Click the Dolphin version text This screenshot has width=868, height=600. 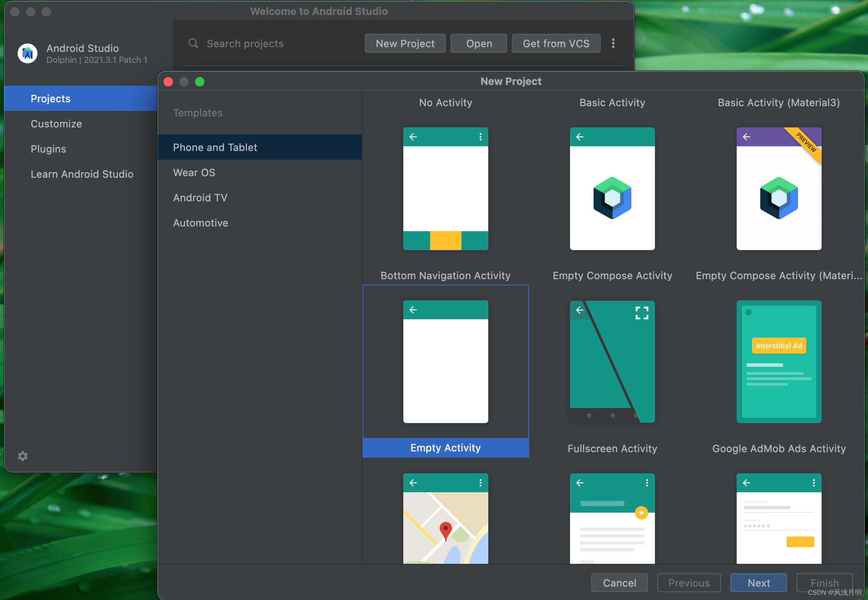click(x=97, y=60)
